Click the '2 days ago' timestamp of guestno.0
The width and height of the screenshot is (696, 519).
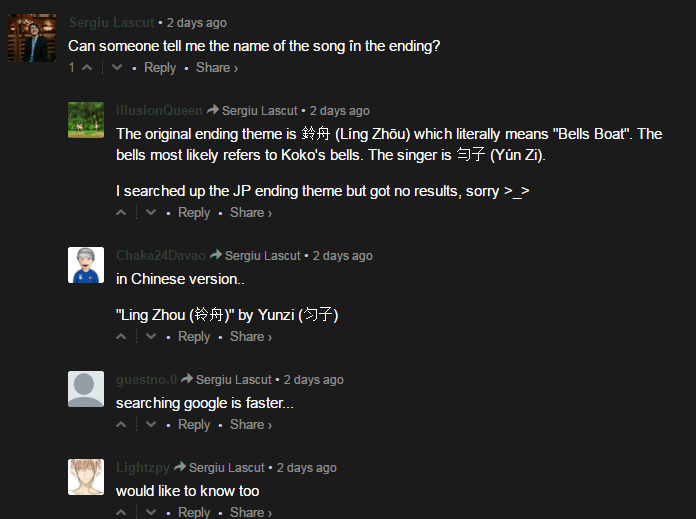(x=313, y=380)
